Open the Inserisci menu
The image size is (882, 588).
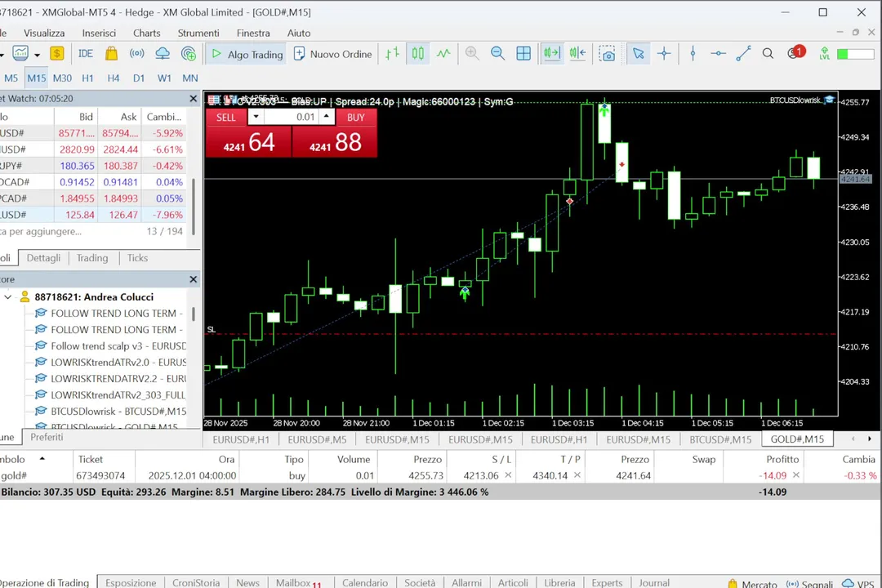pos(99,33)
